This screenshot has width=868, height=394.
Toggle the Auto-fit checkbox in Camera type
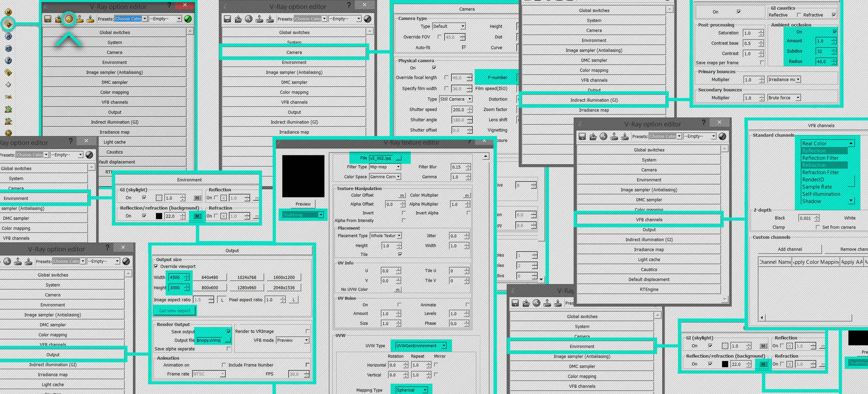(x=464, y=47)
